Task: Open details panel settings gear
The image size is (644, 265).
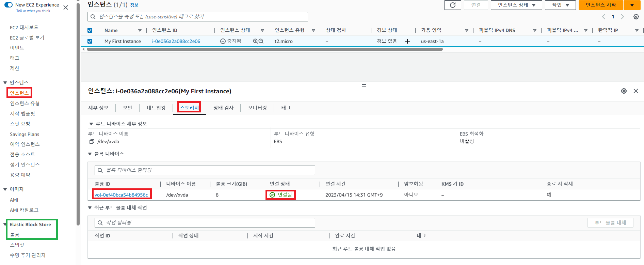Action: [624, 91]
